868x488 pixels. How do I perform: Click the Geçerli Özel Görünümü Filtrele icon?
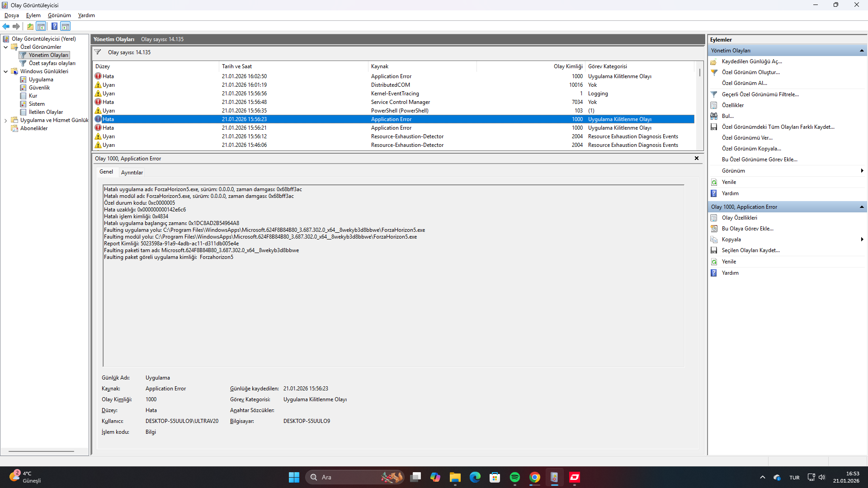[x=714, y=94]
